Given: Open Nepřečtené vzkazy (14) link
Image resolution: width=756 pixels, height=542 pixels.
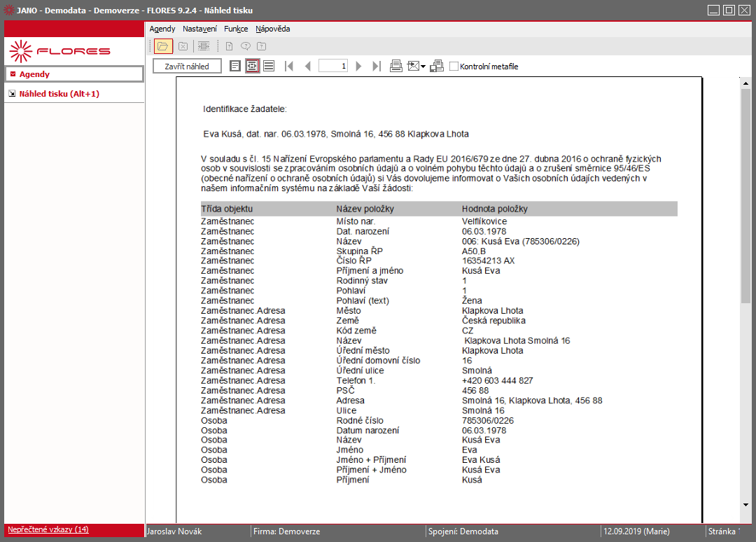Looking at the screenshot, I should [x=48, y=529].
